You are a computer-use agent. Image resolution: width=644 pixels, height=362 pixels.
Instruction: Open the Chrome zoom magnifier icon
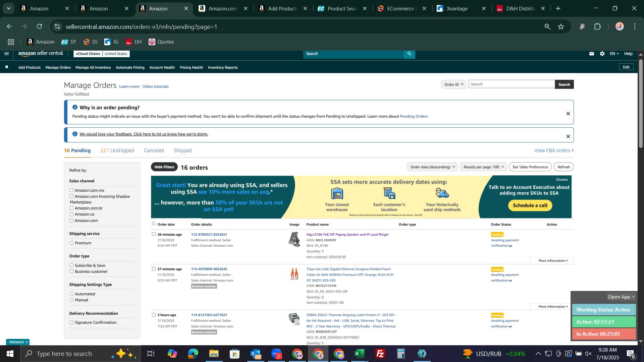[547, 26]
